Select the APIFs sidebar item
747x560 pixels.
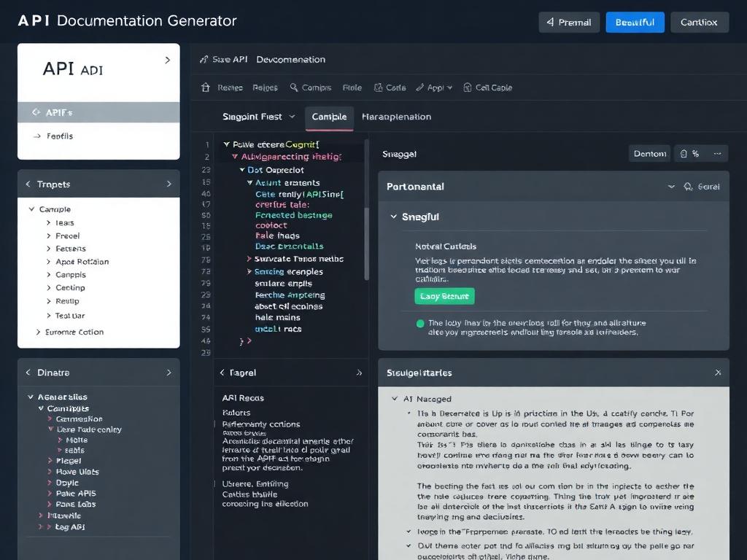(98, 112)
